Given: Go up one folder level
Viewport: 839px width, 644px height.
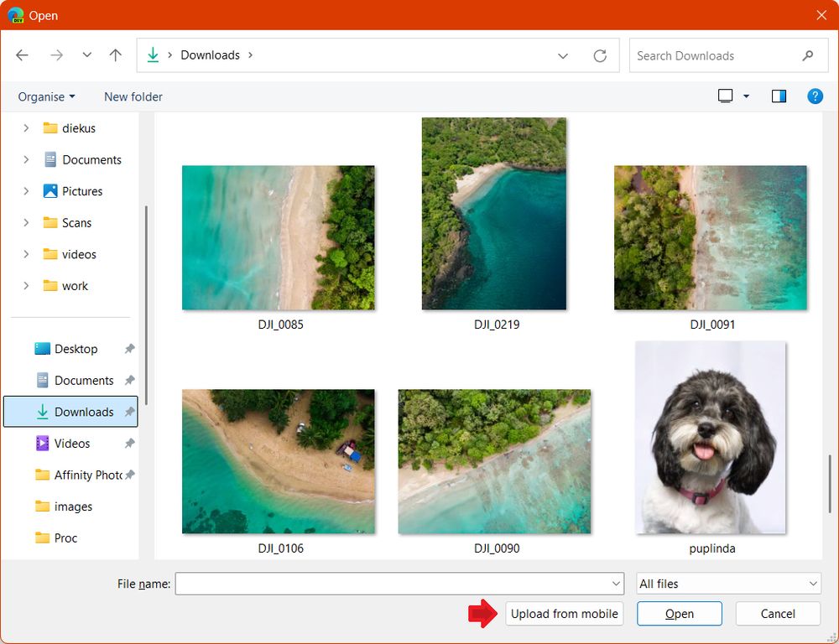Looking at the screenshot, I should 116,55.
